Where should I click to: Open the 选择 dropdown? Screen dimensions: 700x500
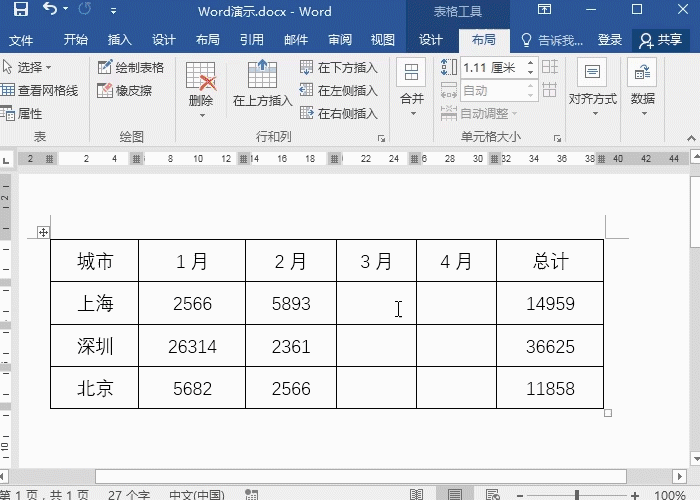[27, 67]
